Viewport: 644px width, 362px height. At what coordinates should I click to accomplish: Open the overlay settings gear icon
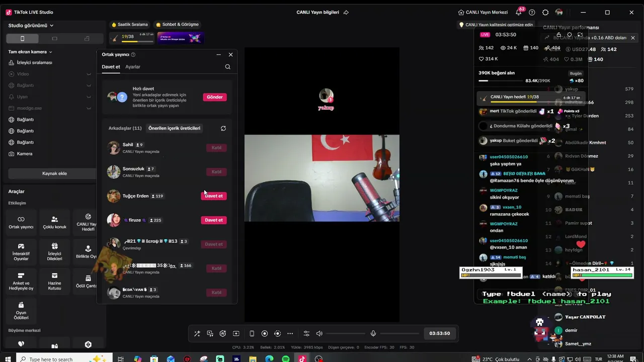(570, 35)
